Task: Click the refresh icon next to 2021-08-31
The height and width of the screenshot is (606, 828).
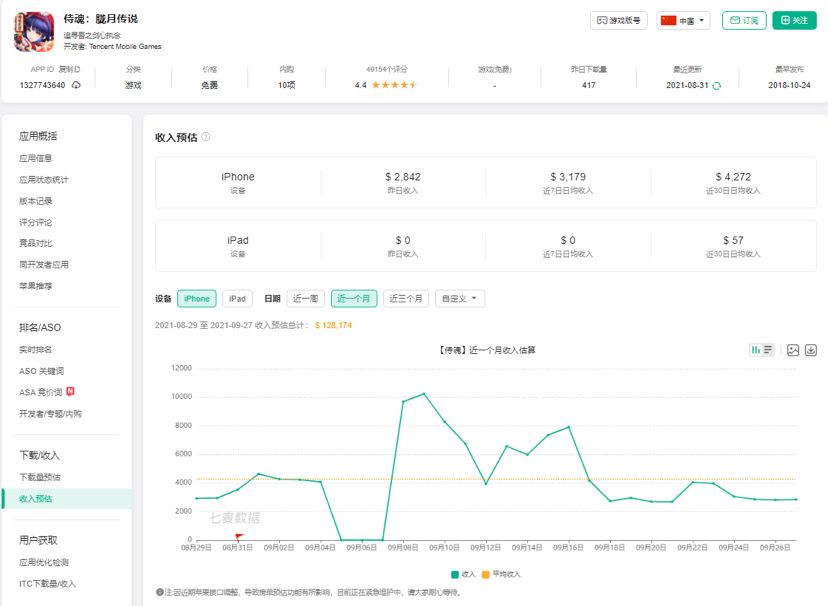Action: click(717, 86)
